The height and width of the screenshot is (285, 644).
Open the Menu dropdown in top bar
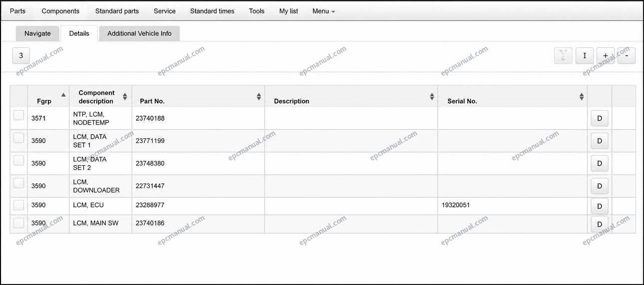click(323, 11)
